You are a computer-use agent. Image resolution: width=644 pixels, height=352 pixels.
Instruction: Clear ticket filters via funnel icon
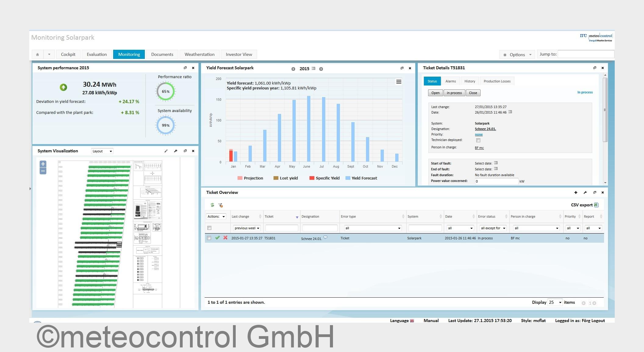pyautogui.click(x=220, y=205)
